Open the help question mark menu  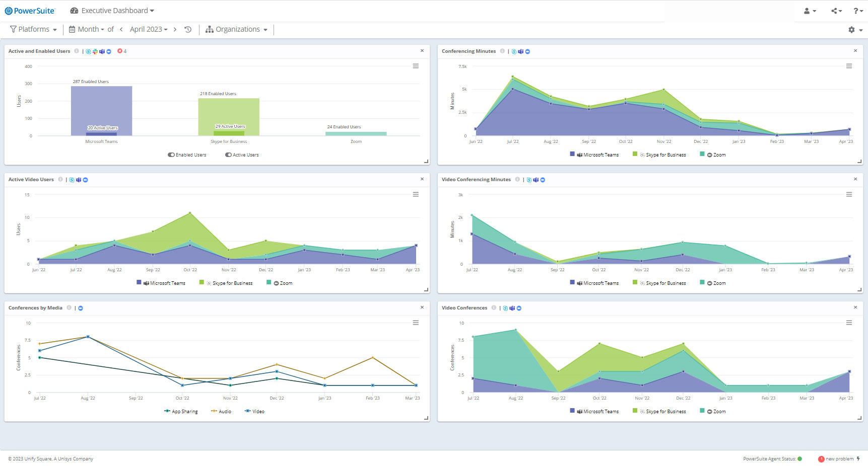tap(858, 11)
